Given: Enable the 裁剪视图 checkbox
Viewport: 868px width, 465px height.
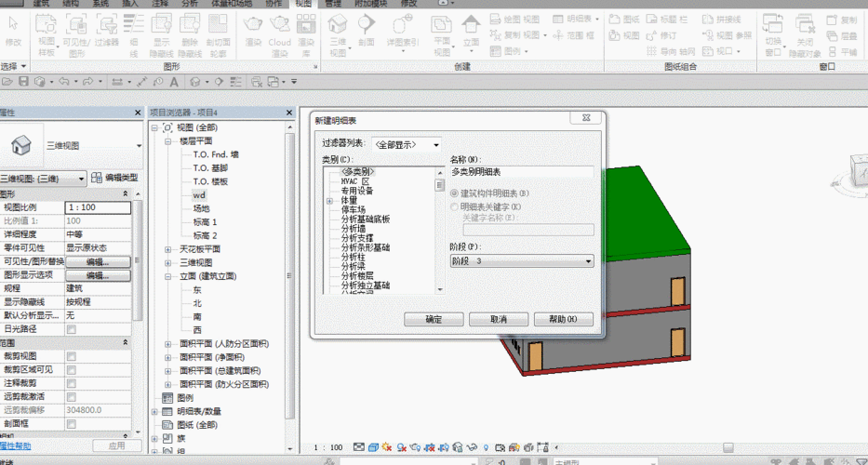Looking at the screenshot, I should pos(71,356).
